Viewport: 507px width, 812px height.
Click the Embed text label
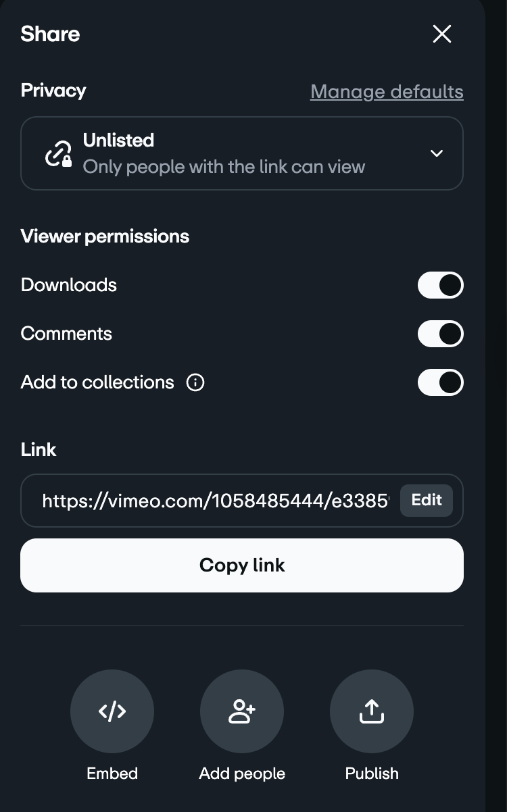tap(112, 773)
